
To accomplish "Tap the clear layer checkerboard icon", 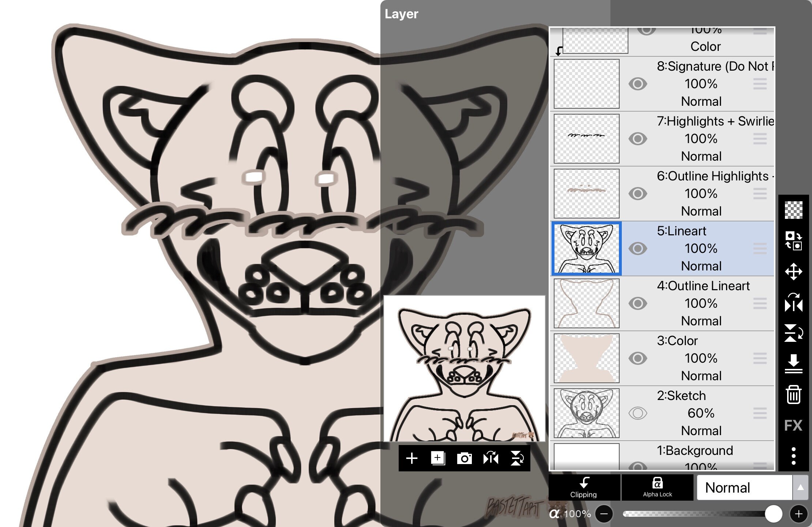I will [x=793, y=210].
